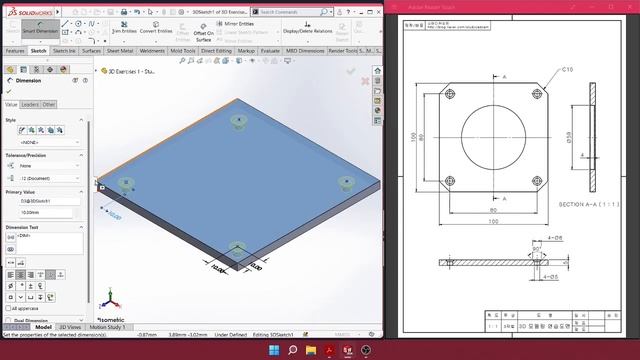Switch to the Sheet Metal tab

coord(120,51)
